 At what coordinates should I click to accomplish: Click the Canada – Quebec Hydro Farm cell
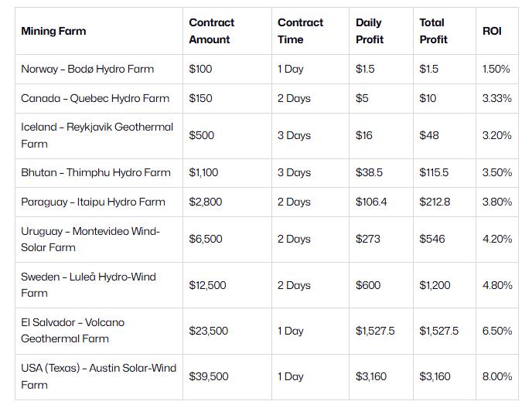coord(95,99)
